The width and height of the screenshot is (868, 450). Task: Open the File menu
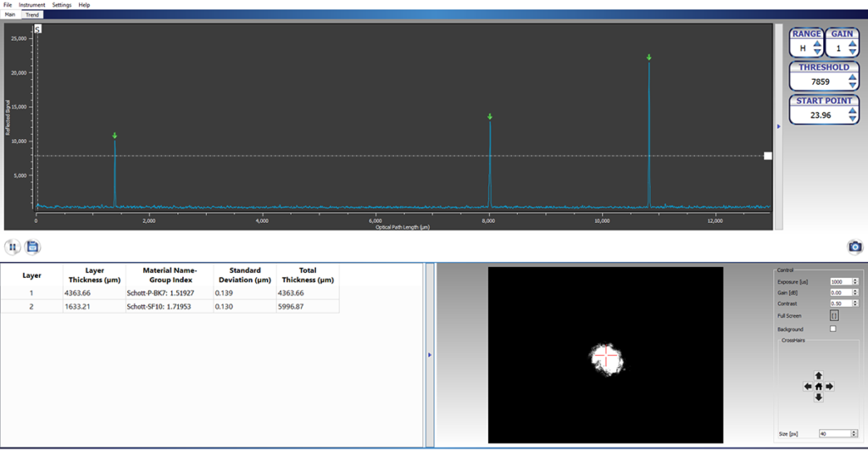point(7,4)
